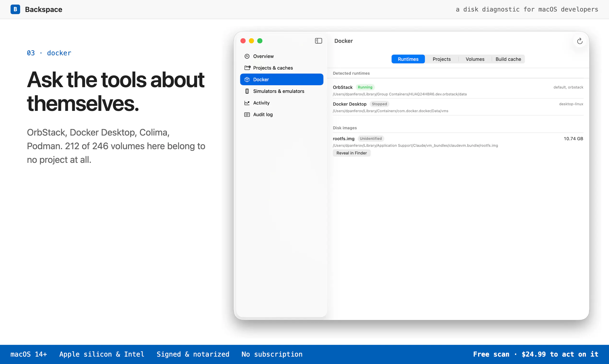Open Simulators & emulators section
The height and width of the screenshot is (364, 609).
coord(282,91)
